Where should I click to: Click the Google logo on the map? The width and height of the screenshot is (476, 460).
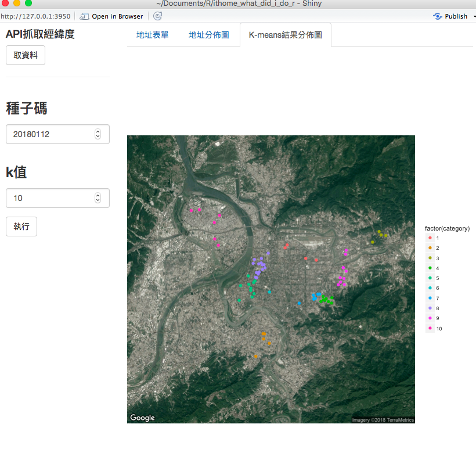tap(142, 418)
